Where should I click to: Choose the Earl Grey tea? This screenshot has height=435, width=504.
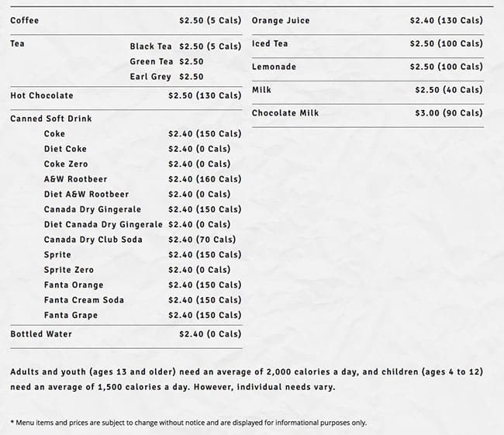pyautogui.click(x=151, y=77)
